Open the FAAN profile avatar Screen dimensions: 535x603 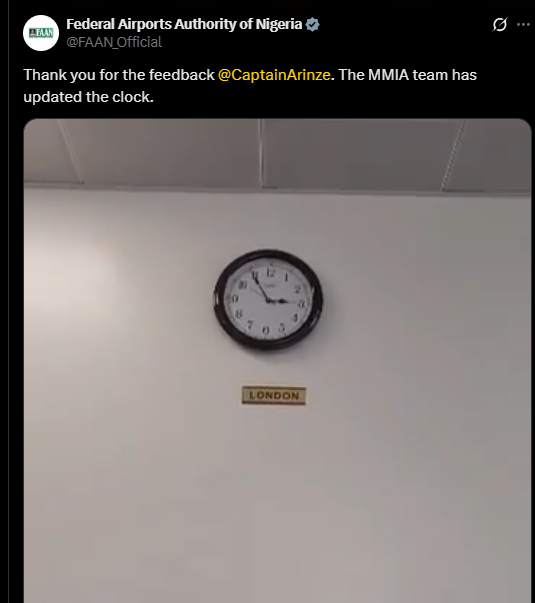(x=41, y=33)
